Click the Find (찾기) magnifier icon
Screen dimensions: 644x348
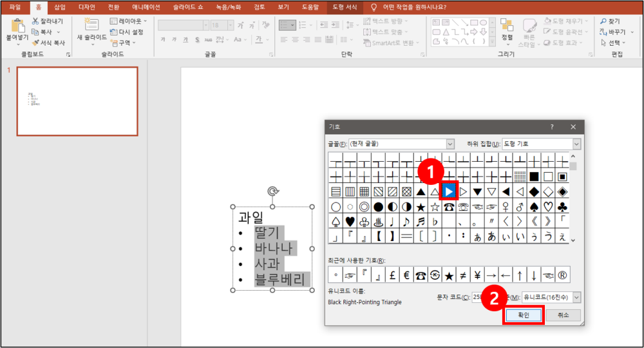point(603,21)
